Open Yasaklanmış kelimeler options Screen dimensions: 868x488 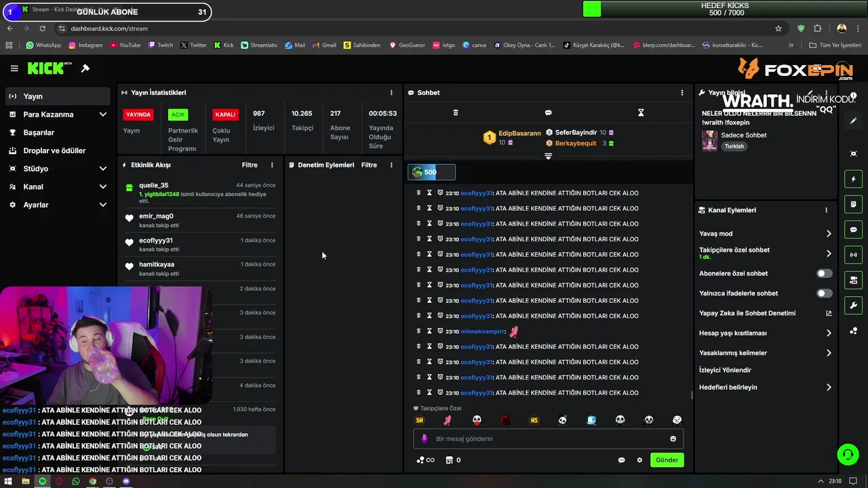coord(829,353)
